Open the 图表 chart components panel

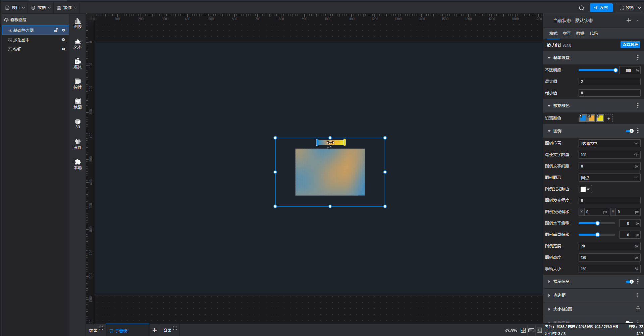77,23
